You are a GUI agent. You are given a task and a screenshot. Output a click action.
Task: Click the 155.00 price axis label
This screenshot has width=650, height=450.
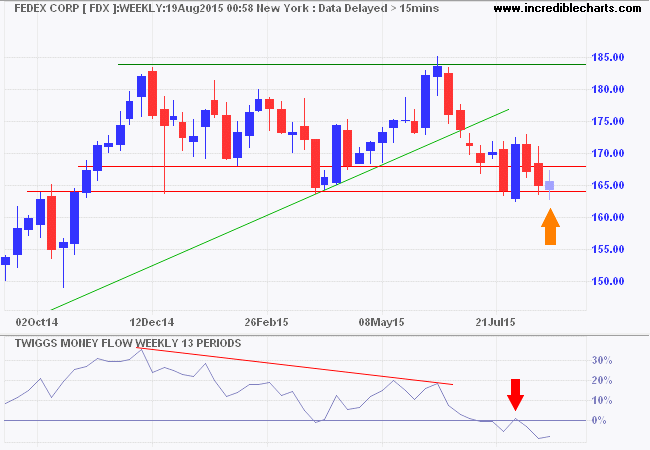pos(607,249)
